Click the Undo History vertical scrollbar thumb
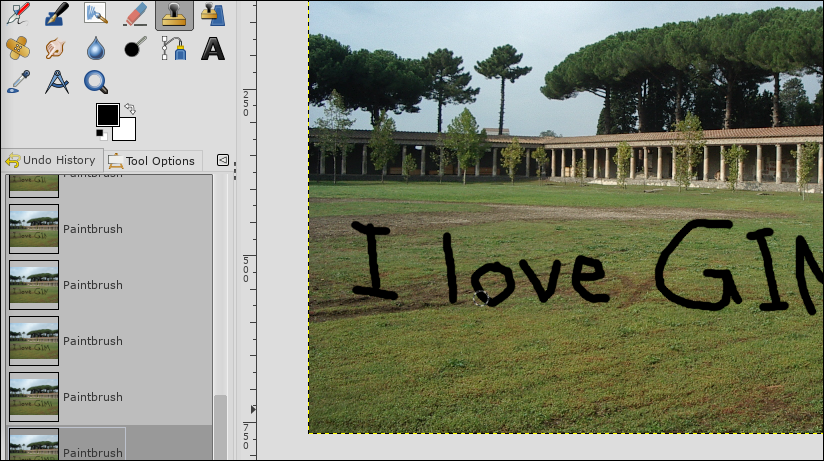 (221, 427)
